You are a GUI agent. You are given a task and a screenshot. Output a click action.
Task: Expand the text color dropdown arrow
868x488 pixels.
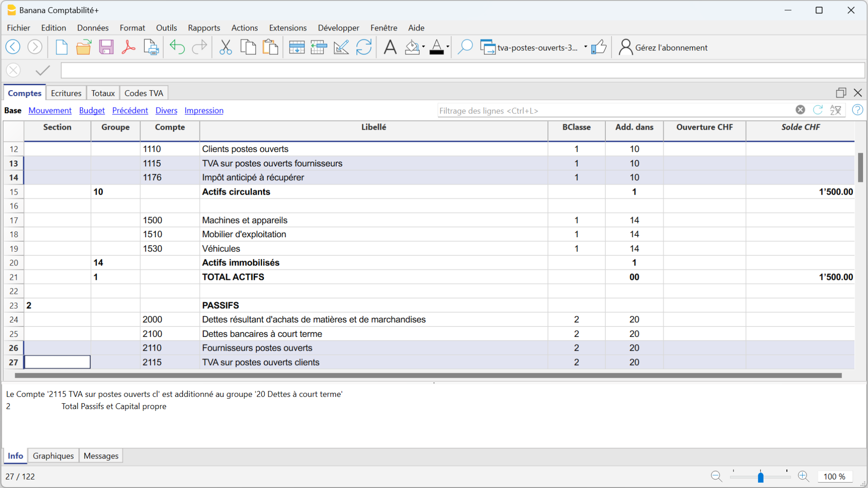(448, 47)
